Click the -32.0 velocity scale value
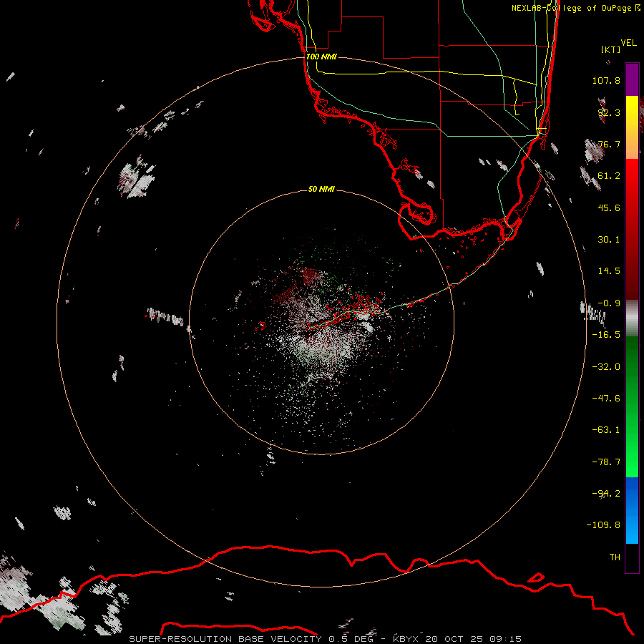This screenshot has height=644, width=644. (606, 367)
